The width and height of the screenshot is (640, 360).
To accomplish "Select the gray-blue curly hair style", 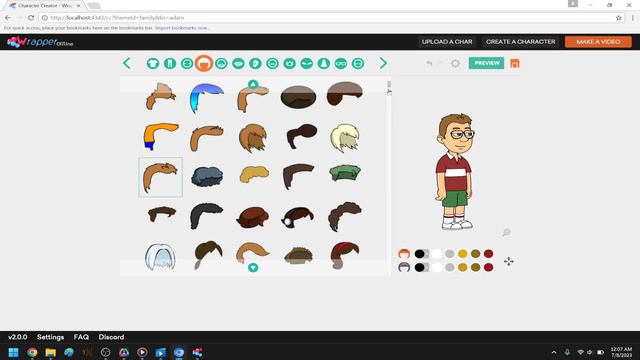I will click(207, 176).
